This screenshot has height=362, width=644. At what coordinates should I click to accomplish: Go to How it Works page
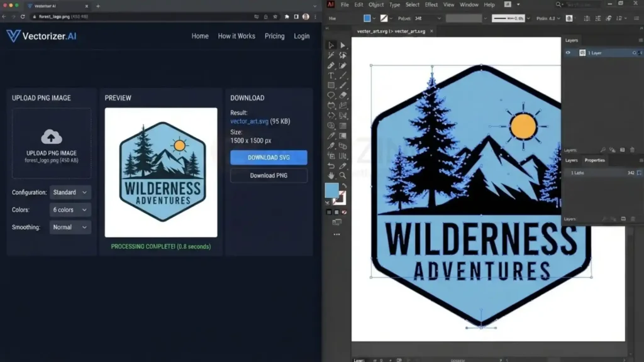[x=236, y=36]
